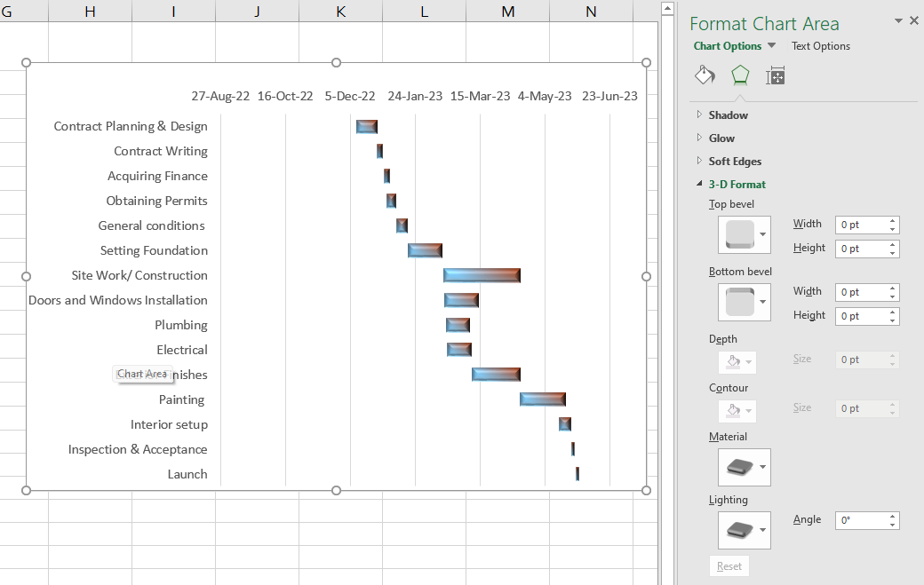The height and width of the screenshot is (585, 924).
Task: Expand the Shadow section
Action: [728, 115]
